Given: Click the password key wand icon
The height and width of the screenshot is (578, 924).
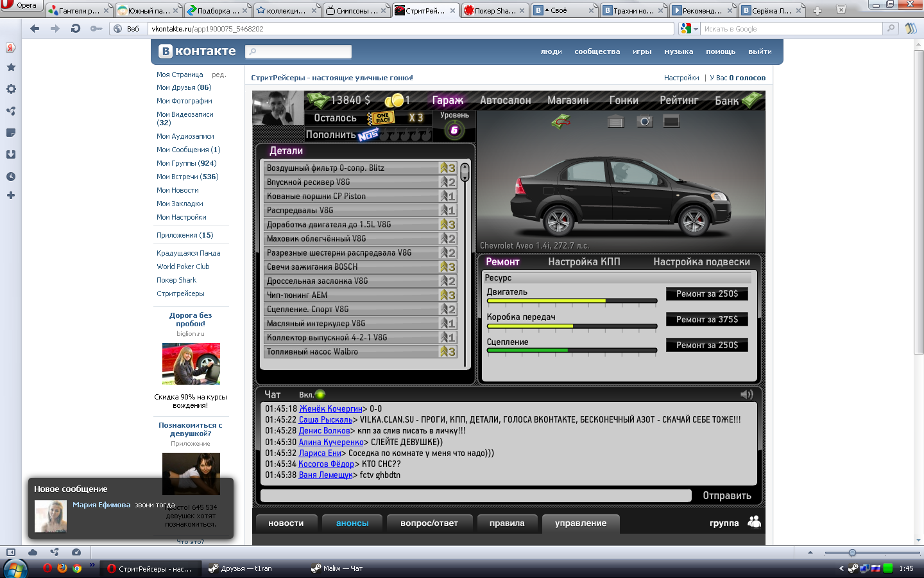Looking at the screenshot, I should [x=96, y=29].
